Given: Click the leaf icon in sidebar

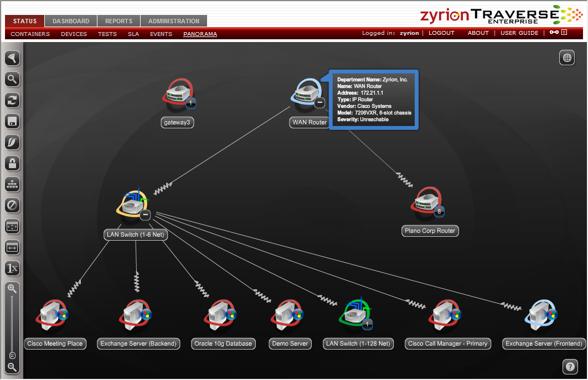Looking at the screenshot, I should (12, 142).
